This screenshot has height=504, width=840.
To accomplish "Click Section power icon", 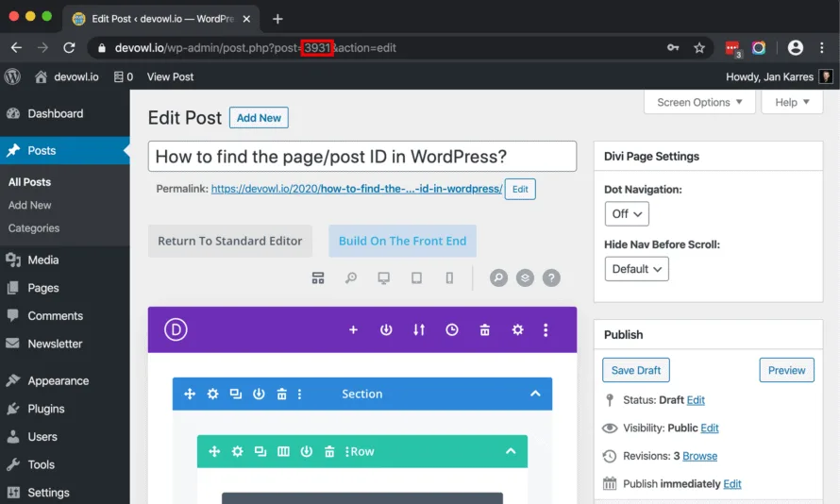I will point(259,395).
